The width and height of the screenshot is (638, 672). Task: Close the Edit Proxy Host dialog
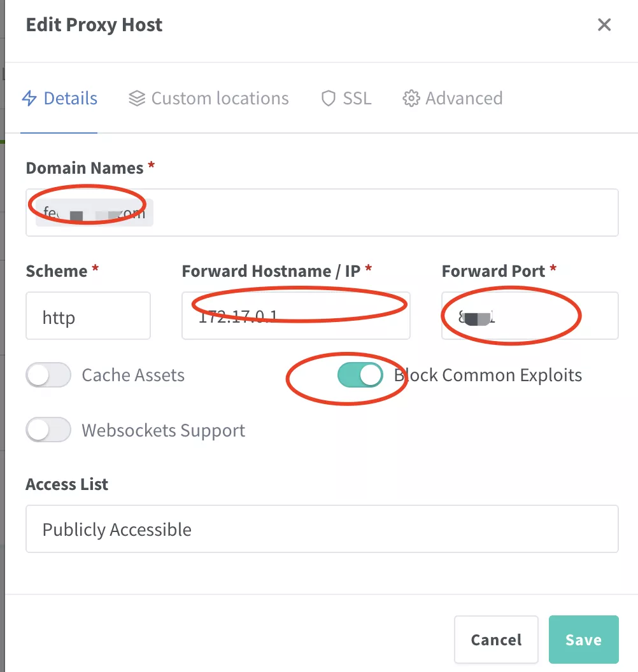pyautogui.click(x=604, y=25)
